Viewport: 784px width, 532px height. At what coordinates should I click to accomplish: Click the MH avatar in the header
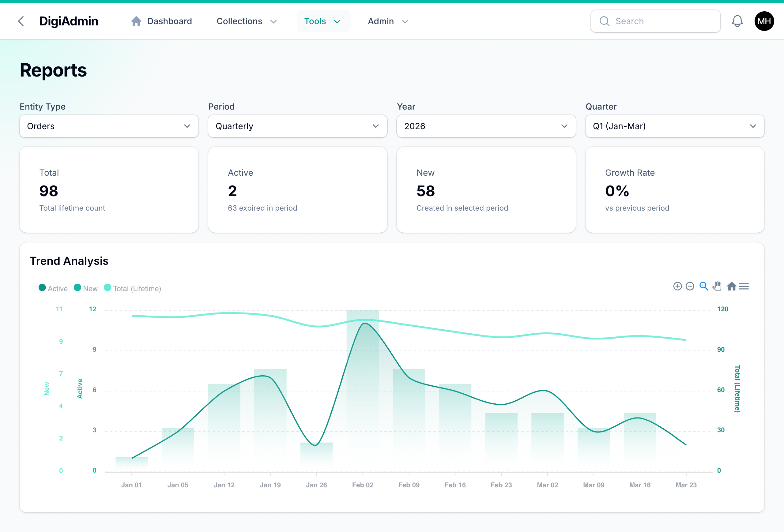(x=764, y=21)
